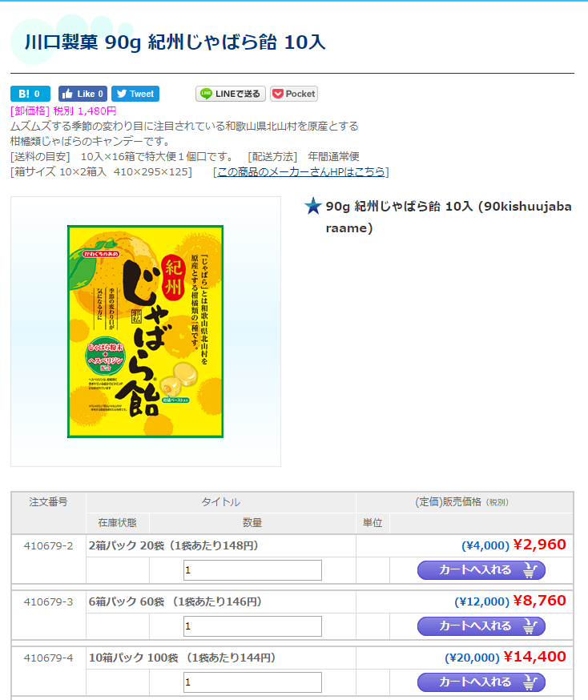This screenshot has width=588, height=700.
Task: Click the ¥14,400 sale price
Action: [535, 657]
